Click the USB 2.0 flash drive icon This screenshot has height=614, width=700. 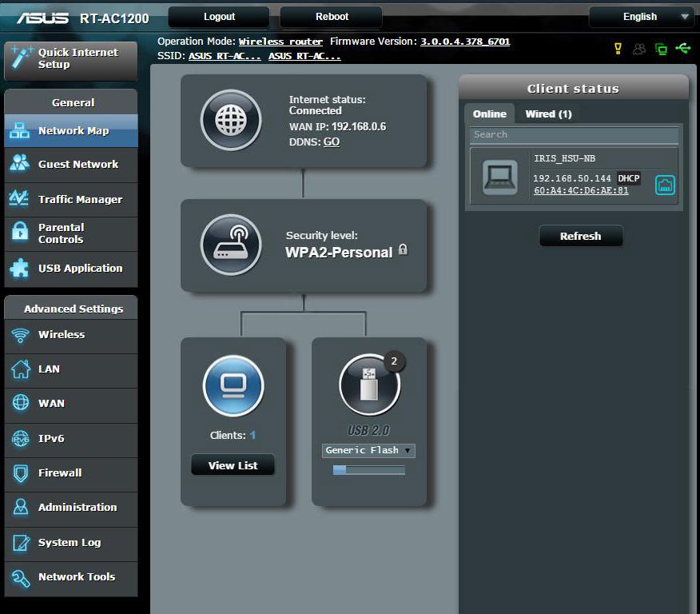pyautogui.click(x=369, y=385)
